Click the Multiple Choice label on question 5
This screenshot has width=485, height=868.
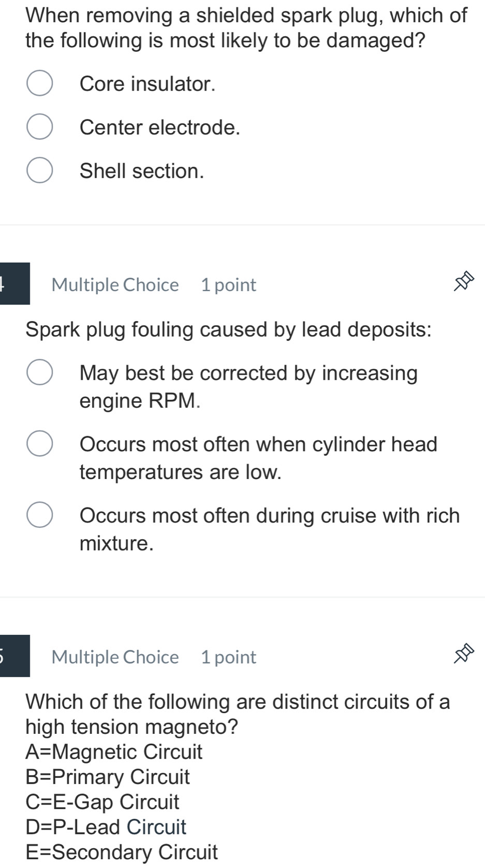coord(115,657)
